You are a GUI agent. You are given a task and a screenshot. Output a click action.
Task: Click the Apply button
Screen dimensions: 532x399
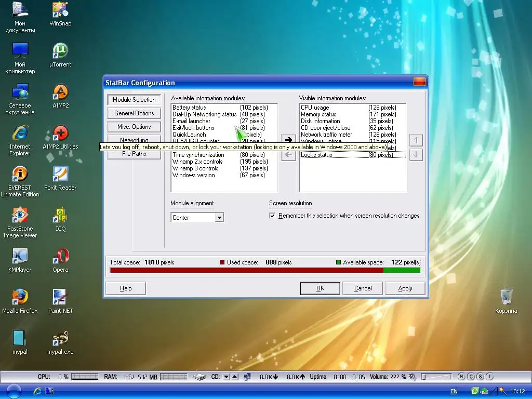[405, 288]
